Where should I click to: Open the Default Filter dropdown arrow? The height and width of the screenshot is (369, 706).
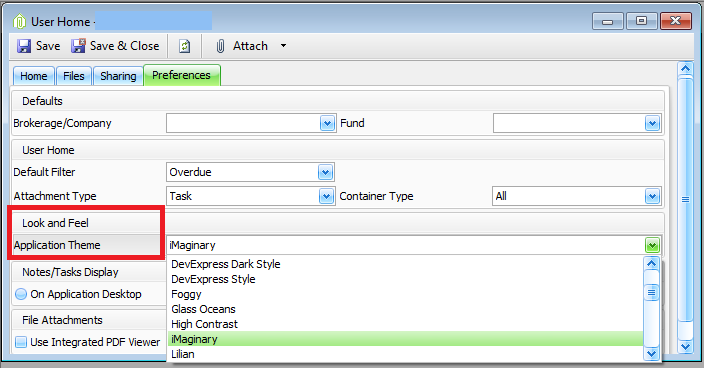(325, 172)
